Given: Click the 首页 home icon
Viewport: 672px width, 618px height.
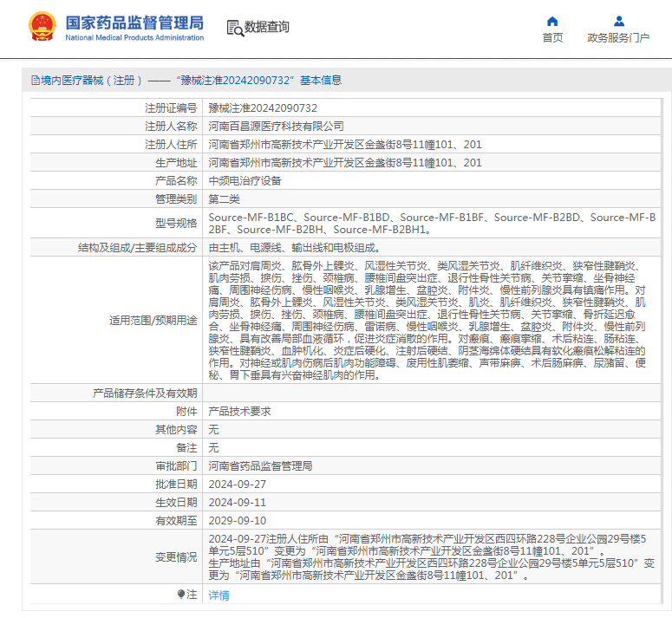Looking at the screenshot, I should coord(552,21).
